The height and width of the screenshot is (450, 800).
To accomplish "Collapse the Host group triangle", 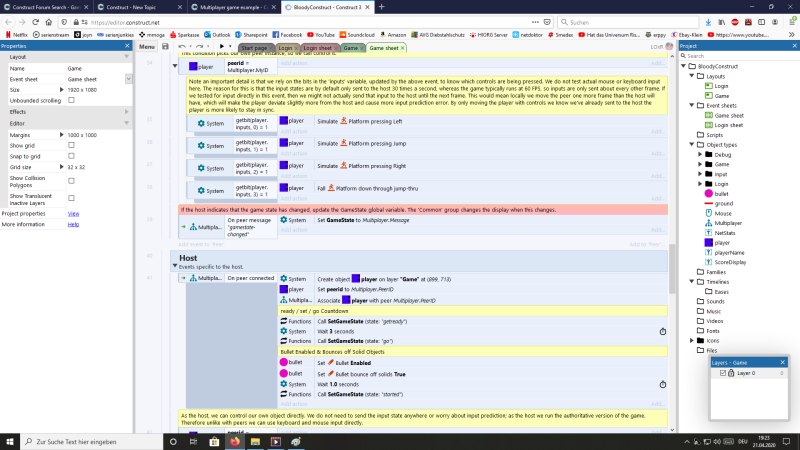I will point(175,266).
